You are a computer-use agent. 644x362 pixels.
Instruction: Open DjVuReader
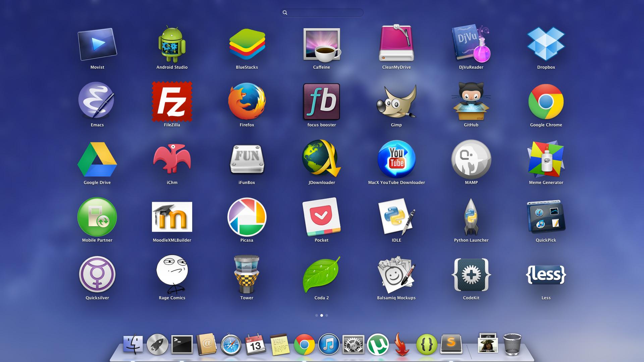471,44
